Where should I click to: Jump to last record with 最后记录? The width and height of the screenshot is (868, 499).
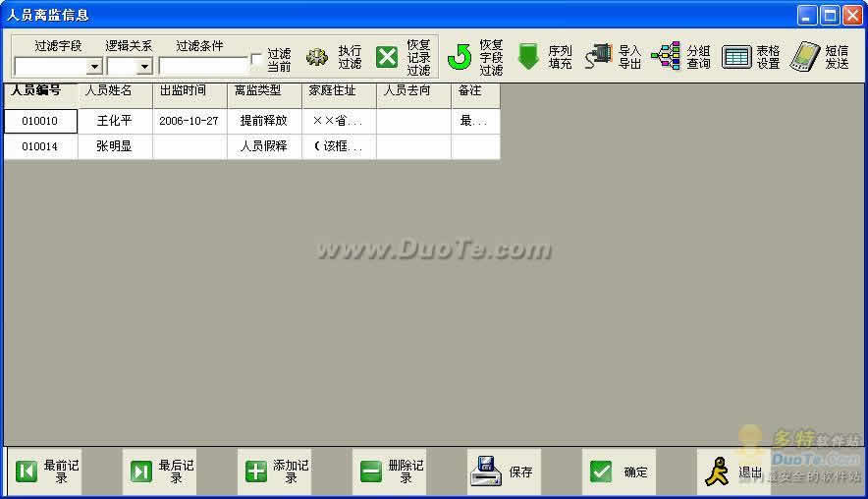pyautogui.click(x=142, y=471)
